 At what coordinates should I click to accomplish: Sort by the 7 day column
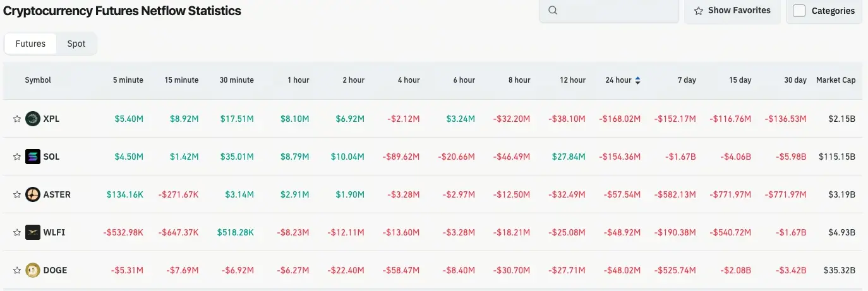(x=686, y=80)
